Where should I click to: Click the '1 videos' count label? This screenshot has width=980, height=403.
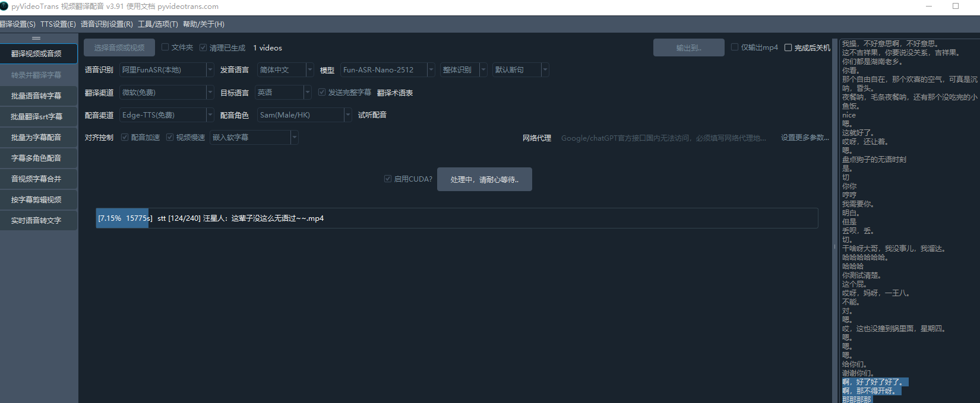[x=268, y=47]
